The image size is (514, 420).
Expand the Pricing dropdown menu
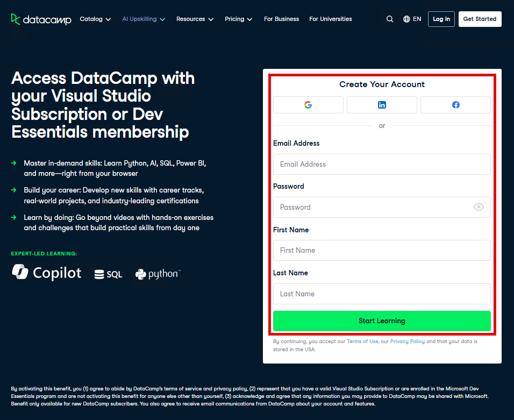click(x=239, y=19)
